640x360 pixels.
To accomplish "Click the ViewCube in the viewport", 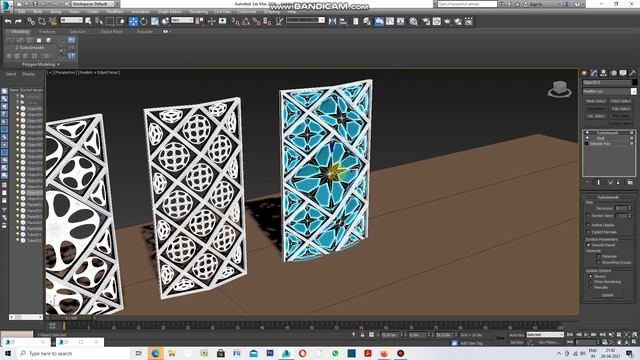I will [559, 89].
